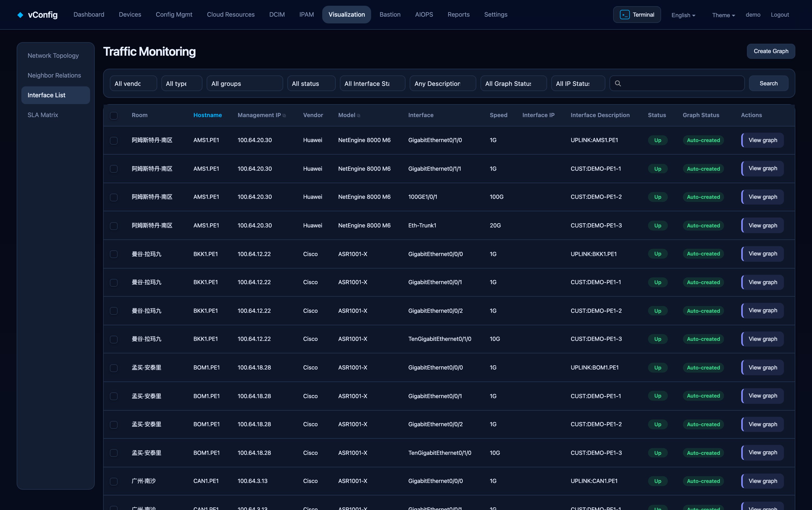Viewport: 812px width, 510px height.
Task: Open the Devices nav item
Action: pyautogui.click(x=130, y=15)
